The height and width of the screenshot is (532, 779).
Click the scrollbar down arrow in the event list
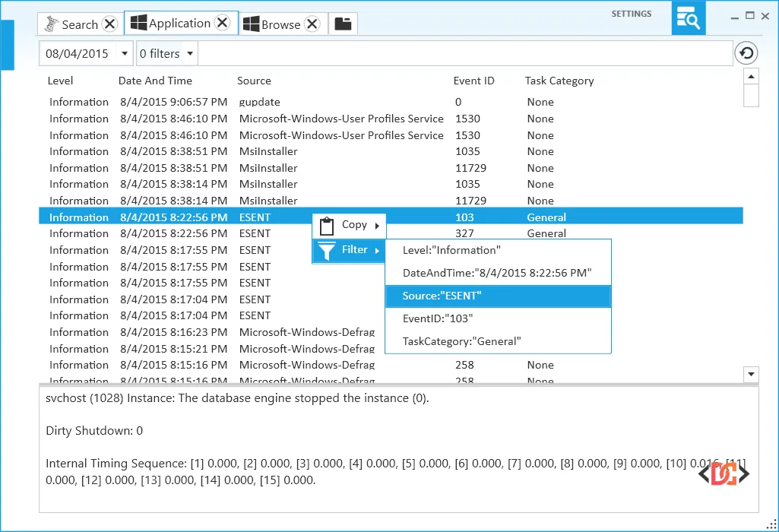click(x=751, y=374)
